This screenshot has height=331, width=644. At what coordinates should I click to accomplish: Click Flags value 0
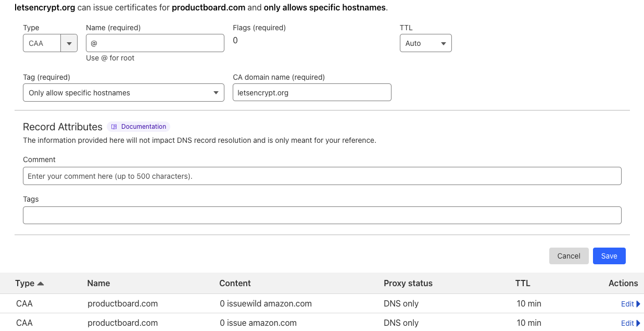235,41
